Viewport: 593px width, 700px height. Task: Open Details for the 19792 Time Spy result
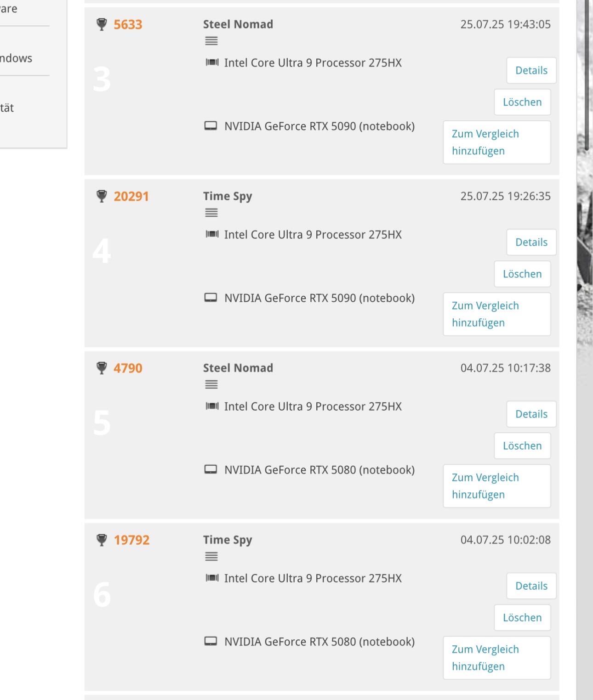(x=531, y=586)
